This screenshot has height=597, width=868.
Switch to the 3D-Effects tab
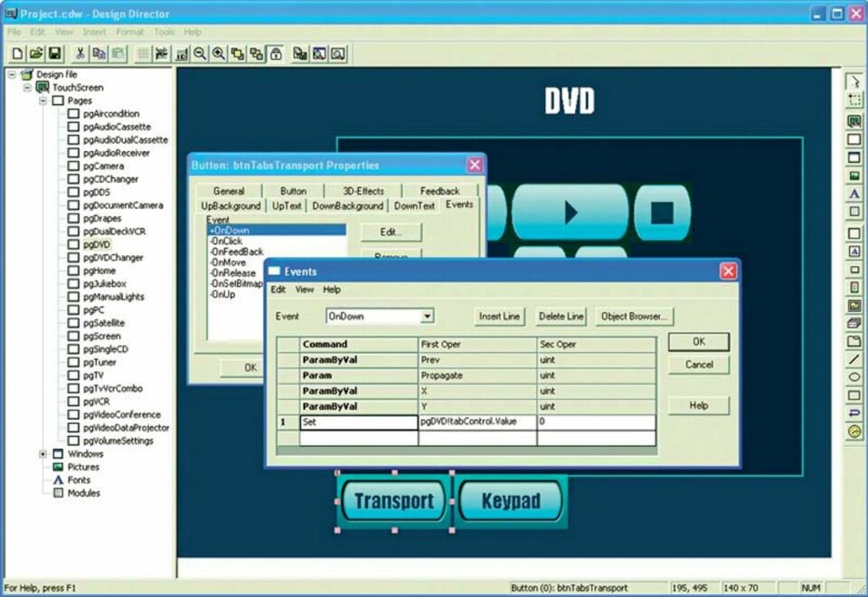coord(363,191)
